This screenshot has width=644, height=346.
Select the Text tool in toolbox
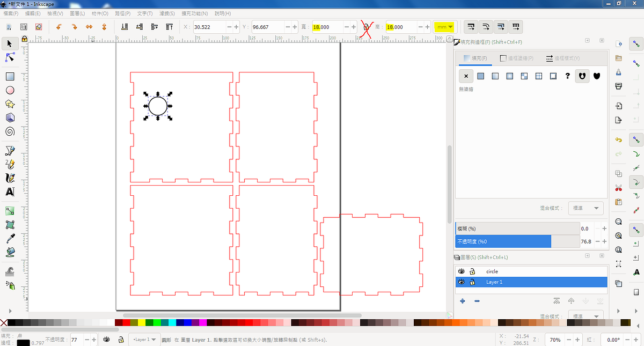point(10,192)
